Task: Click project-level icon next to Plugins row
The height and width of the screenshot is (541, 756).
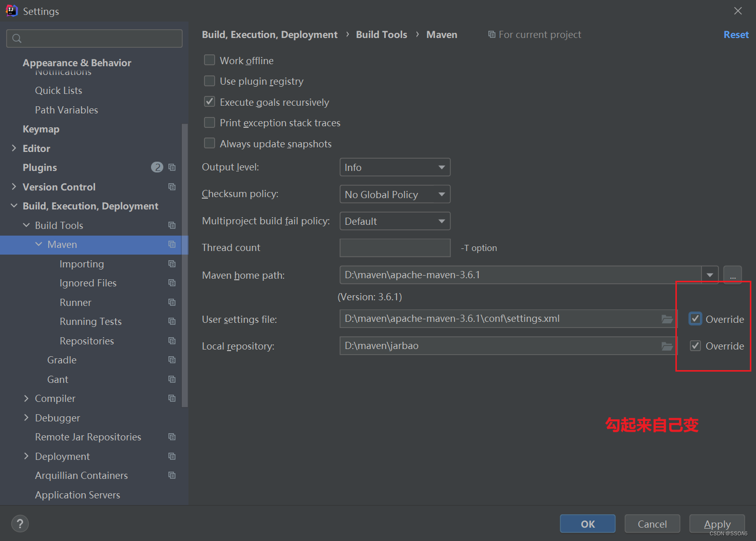Action: click(172, 167)
